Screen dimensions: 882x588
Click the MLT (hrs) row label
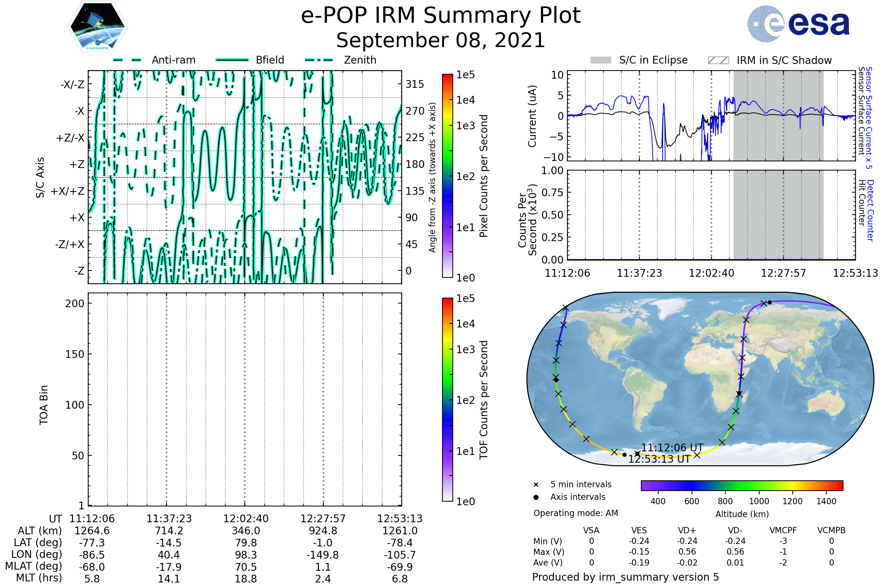39,578
